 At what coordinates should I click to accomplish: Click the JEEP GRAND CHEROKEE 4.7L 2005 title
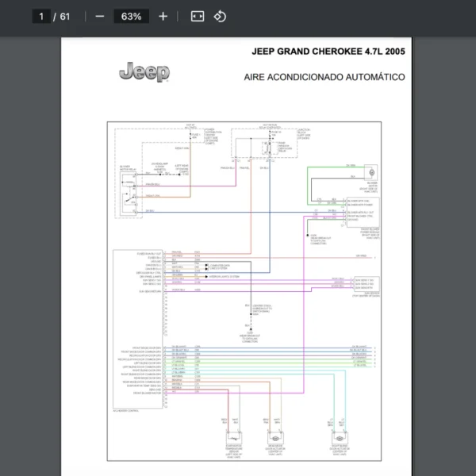coord(328,52)
